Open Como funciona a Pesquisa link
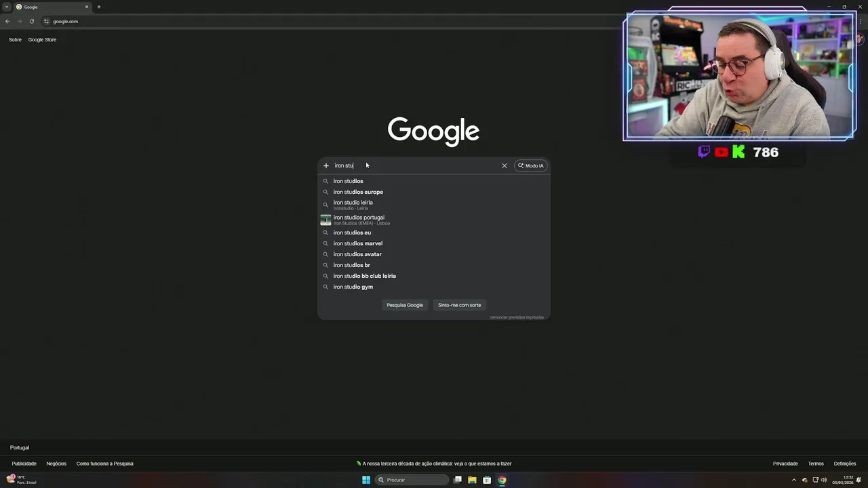The image size is (868, 488). coord(104,464)
